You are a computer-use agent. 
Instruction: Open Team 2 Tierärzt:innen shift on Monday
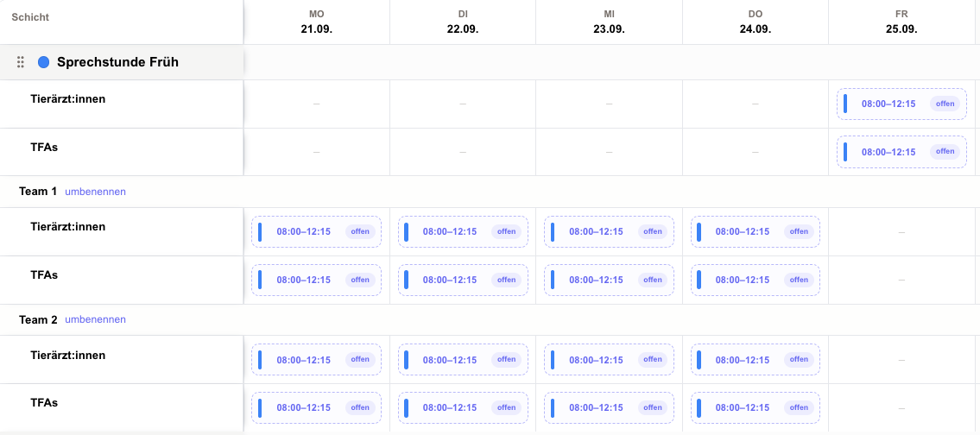(x=316, y=359)
